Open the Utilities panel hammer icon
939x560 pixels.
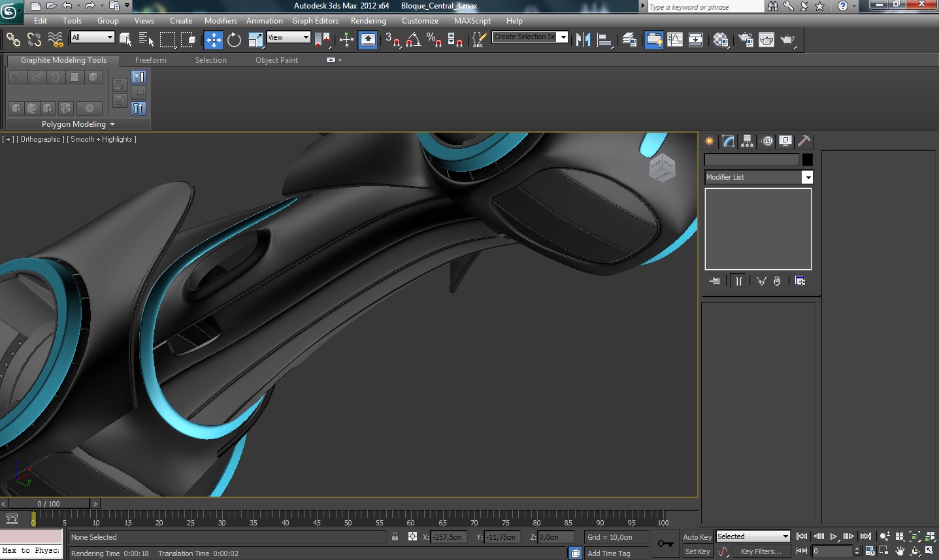(x=804, y=141)
